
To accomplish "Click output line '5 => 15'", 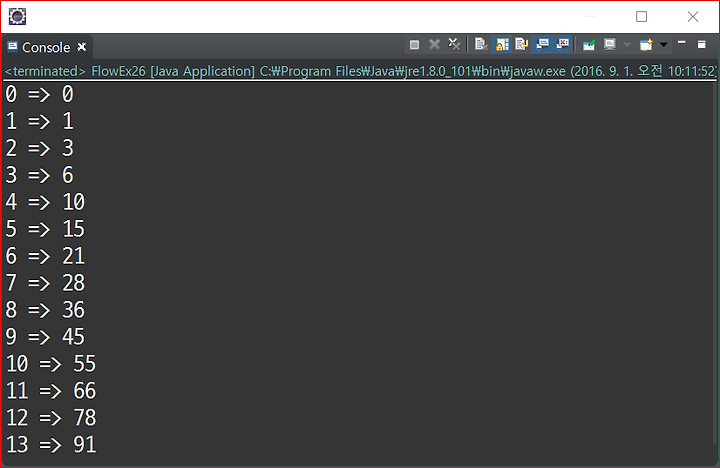I will click(45, 229).
